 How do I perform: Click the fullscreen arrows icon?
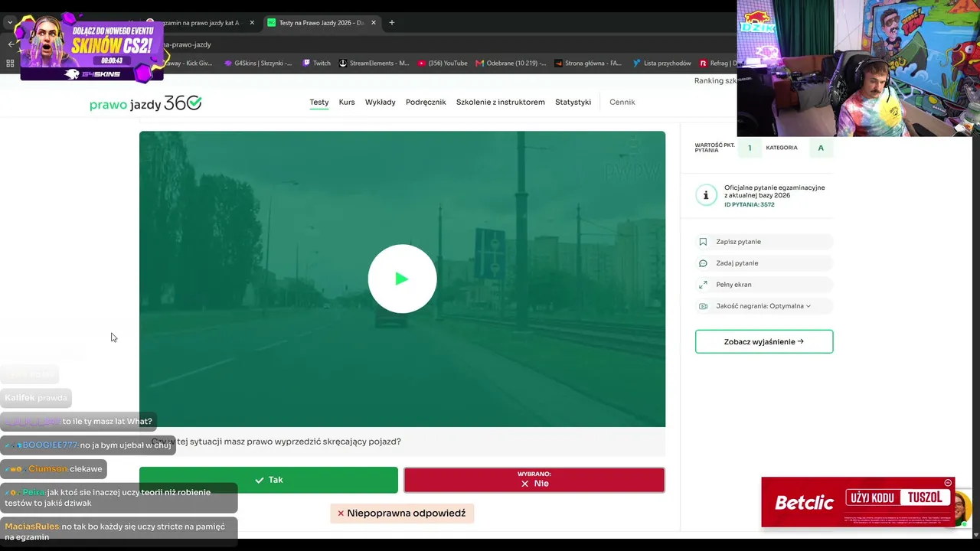tap(703, 285)
